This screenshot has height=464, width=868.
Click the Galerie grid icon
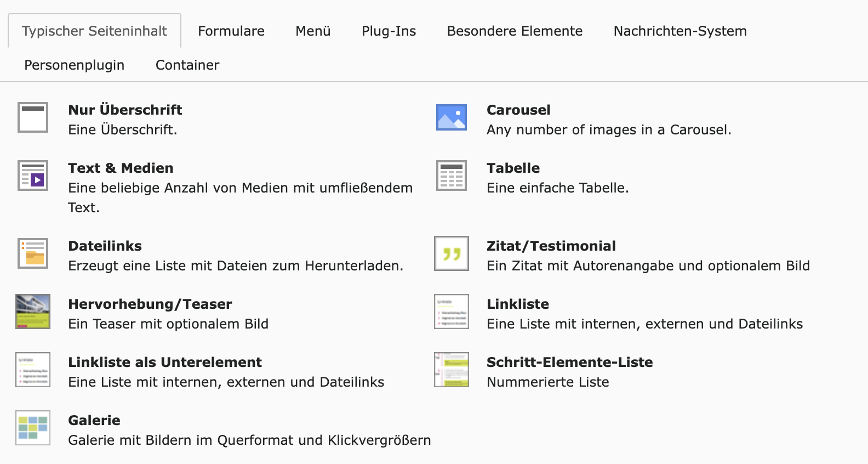[33, 428]
